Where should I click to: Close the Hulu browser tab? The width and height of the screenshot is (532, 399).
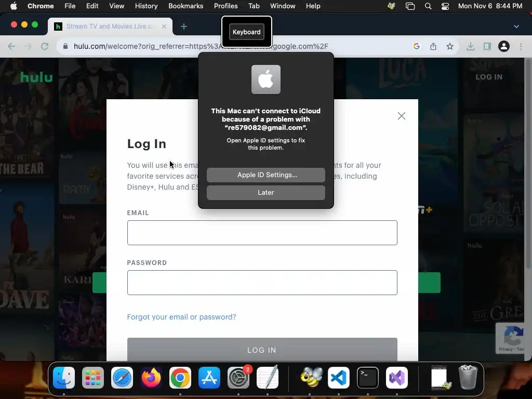[x=164, y=26]
